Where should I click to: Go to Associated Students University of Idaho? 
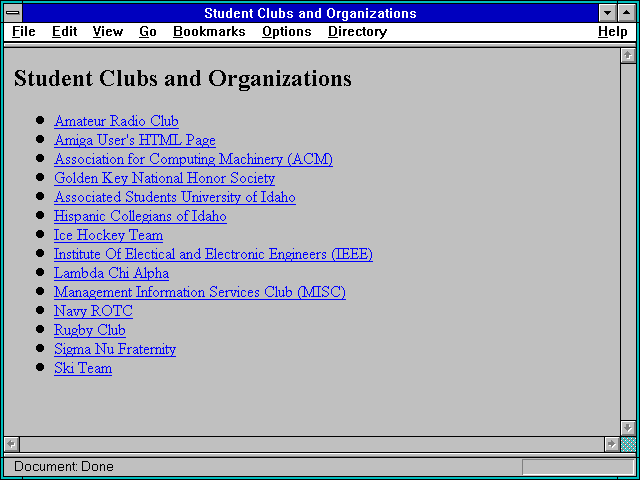[x=175, y=198]
